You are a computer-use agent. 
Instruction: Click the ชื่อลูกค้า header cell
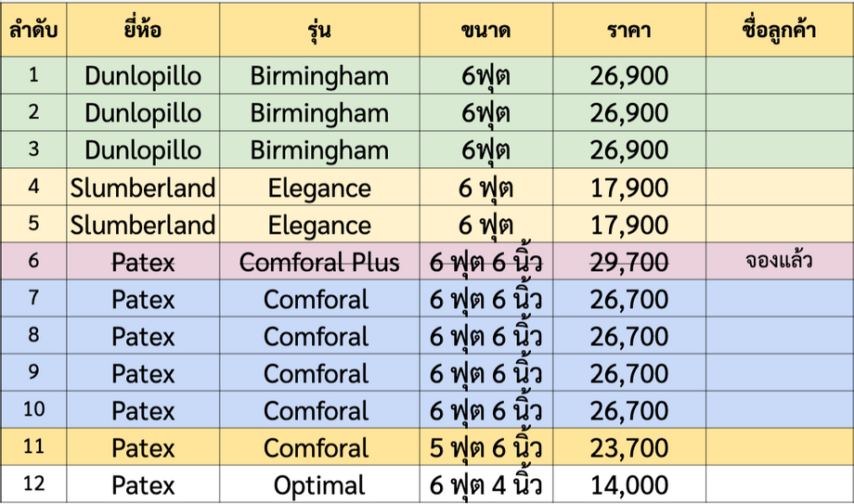pyautogui.click(x=780, y=30)
